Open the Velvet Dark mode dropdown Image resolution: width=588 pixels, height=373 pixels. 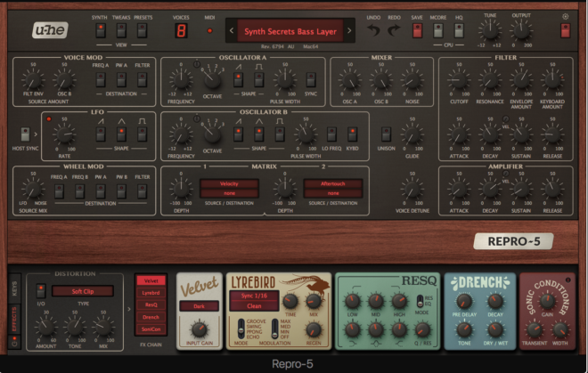[x=200, y=306]
